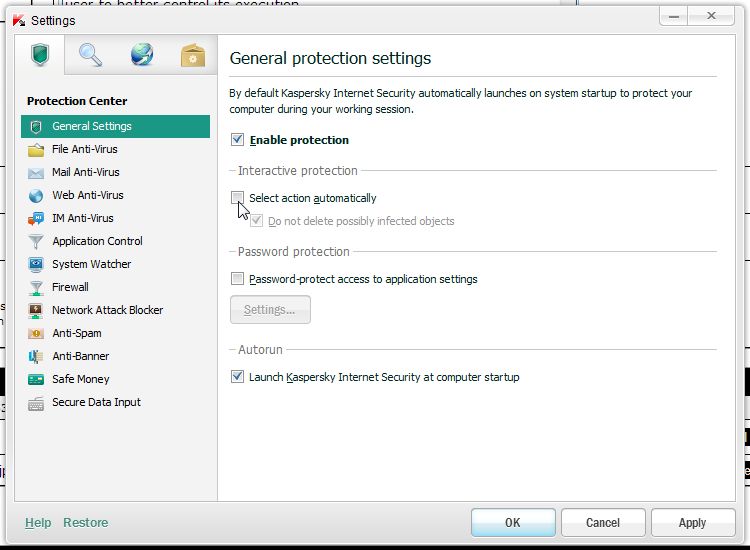
Task: Click the Secure Data Input keyboard icon
Action: [36, 404]
